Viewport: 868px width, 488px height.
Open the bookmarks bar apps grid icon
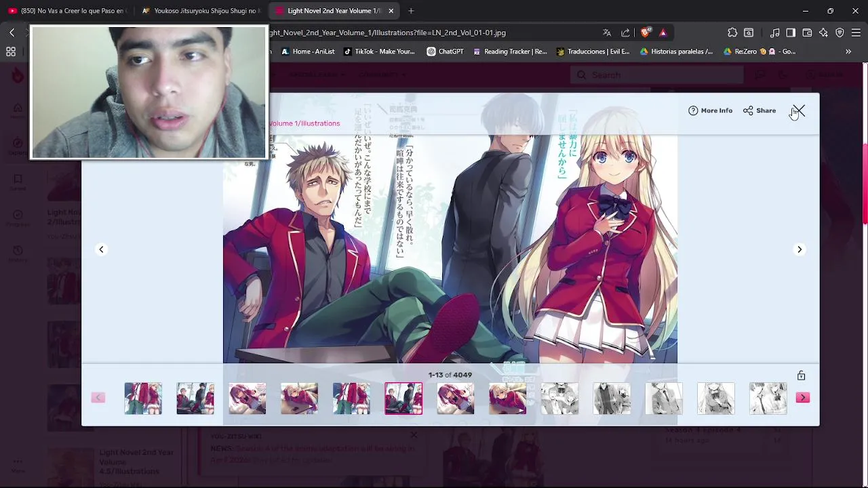pos(11,52)
